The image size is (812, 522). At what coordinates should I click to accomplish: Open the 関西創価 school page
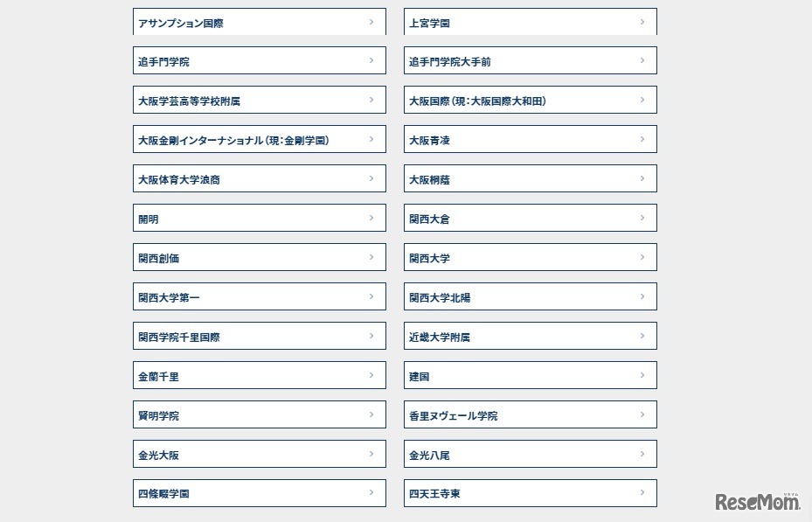259,258
